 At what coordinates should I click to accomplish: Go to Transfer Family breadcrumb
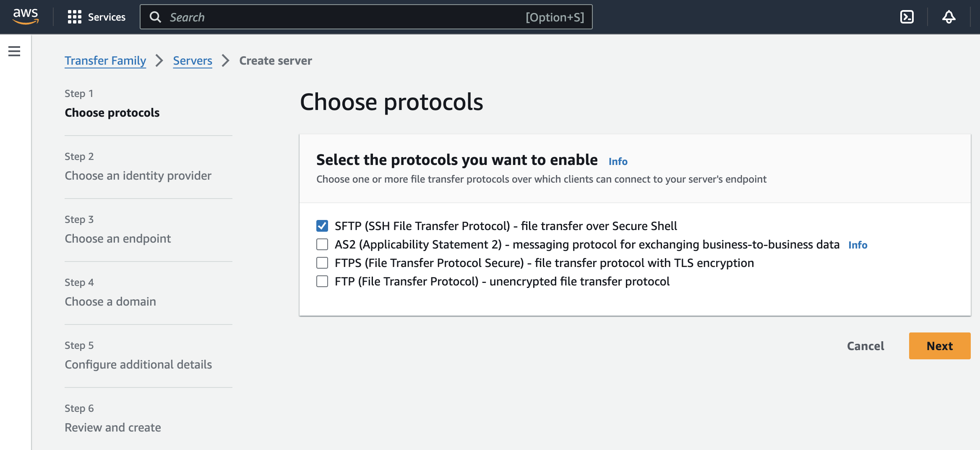(x=105, y=61)
